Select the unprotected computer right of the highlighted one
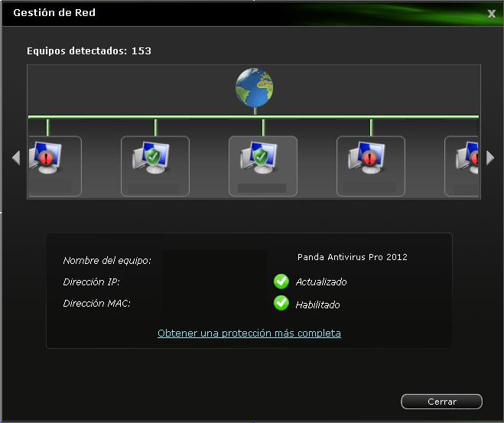The width and height of the screenshot is (504, 423). [371, 166]
